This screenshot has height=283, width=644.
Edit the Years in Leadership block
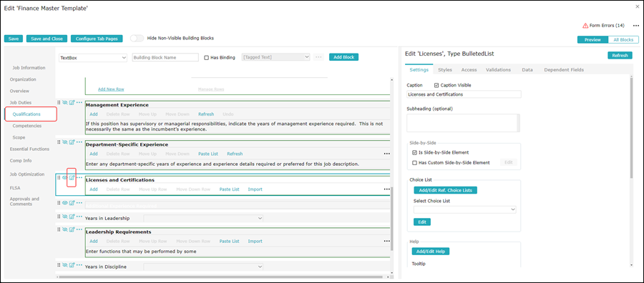[72, 216]
